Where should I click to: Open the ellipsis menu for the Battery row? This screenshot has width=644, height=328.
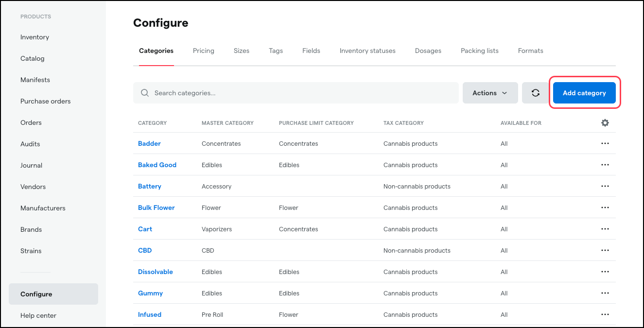click(605, 186)
